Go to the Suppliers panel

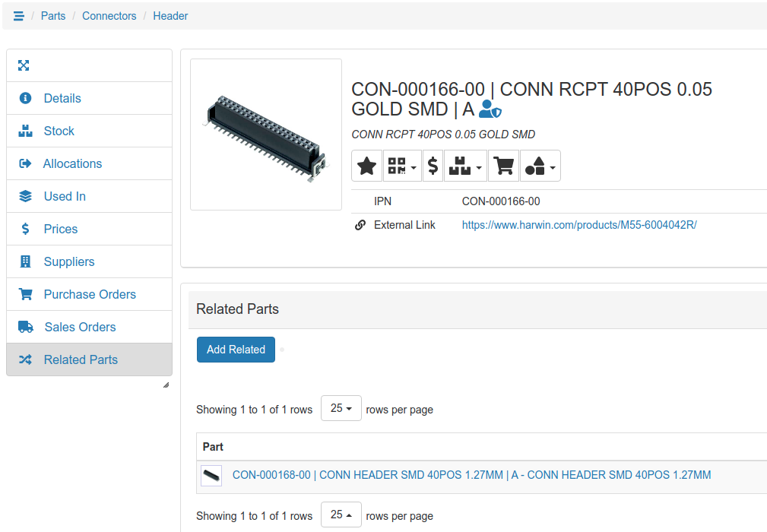click(69, 261)
